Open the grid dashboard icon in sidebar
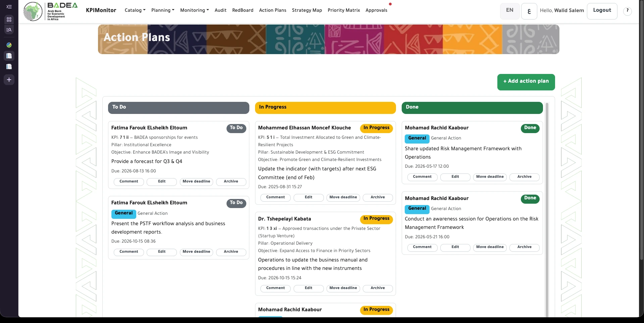This screenshot has height=323, width=644. 9,19
